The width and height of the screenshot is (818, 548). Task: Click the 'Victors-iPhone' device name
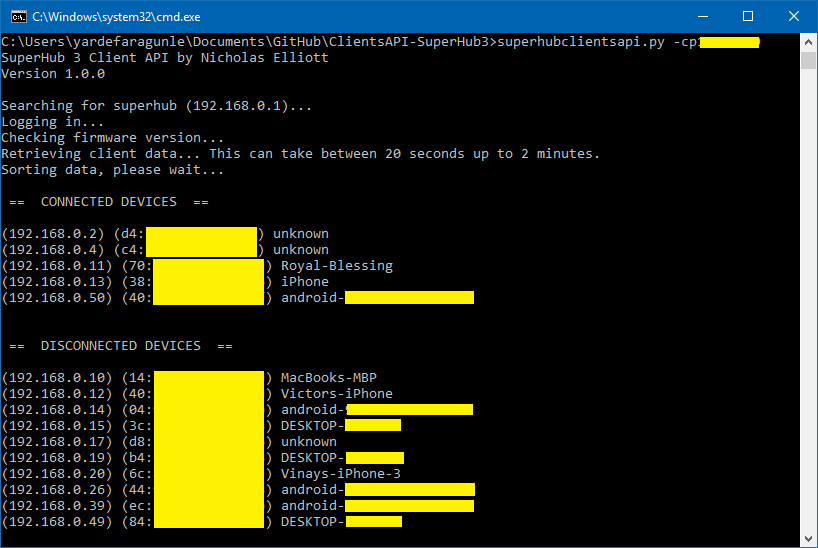(336, 394)
